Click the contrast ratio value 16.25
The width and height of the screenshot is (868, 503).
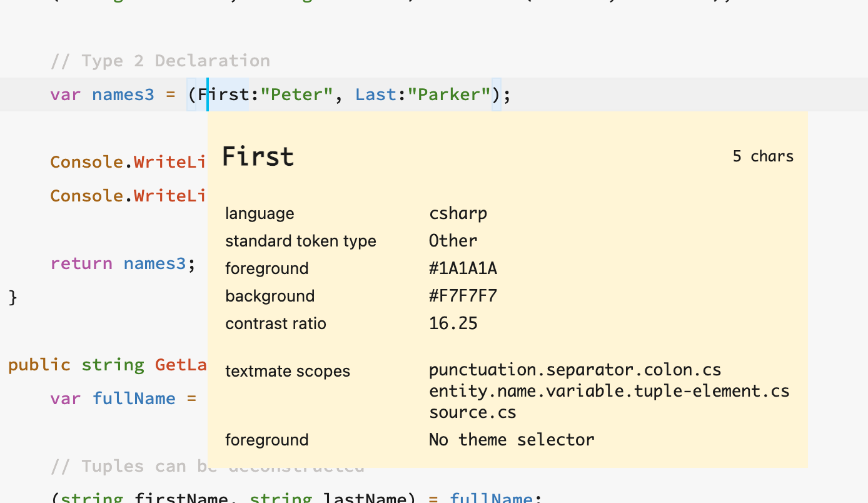(453, 323)
